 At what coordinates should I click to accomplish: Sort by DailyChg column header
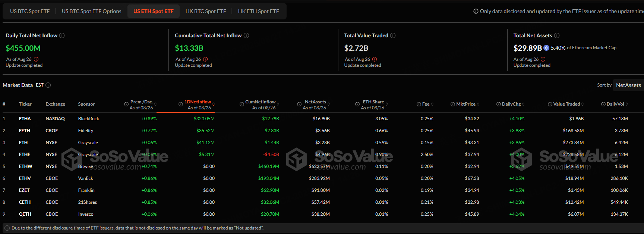click(511, 104)
